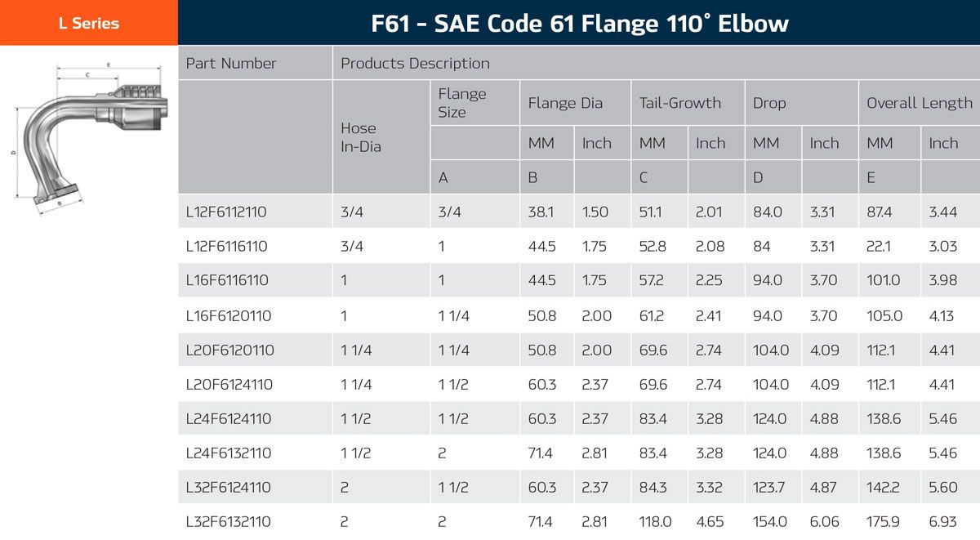Click the 22.1 overall length value

[x=878, y=246]
